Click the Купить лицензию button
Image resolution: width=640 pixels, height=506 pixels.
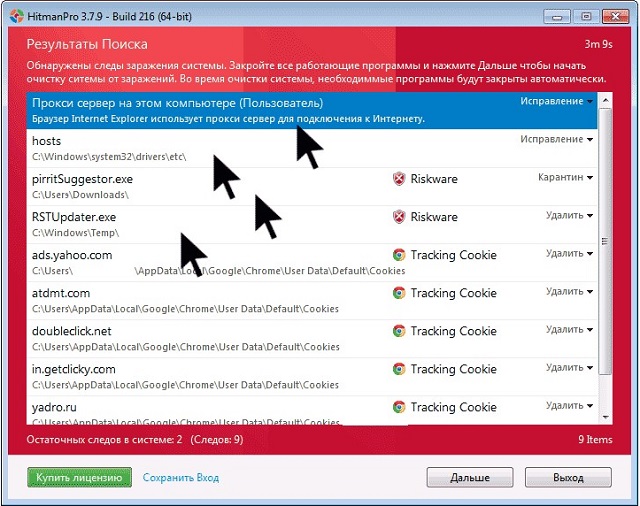pos(79,477)
